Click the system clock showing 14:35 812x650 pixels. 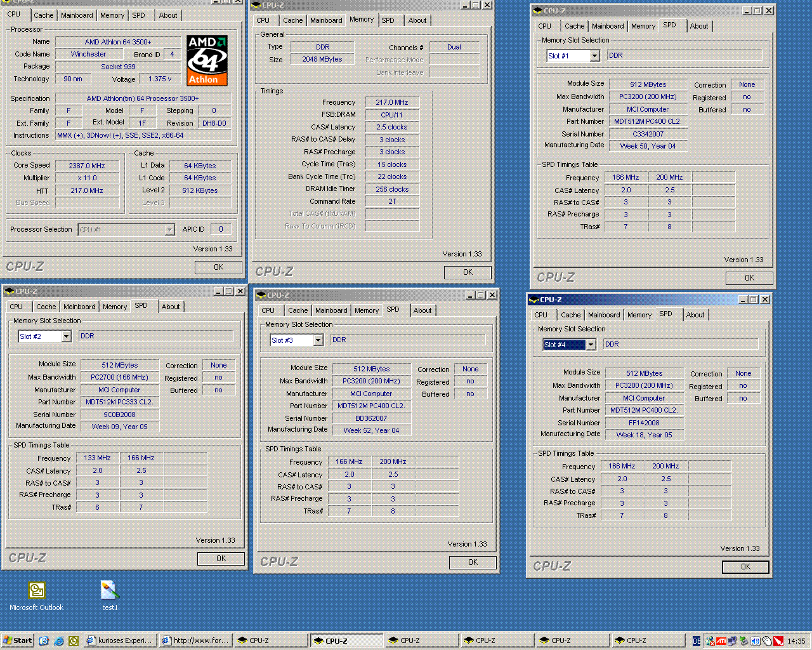[x=796, y=641]
